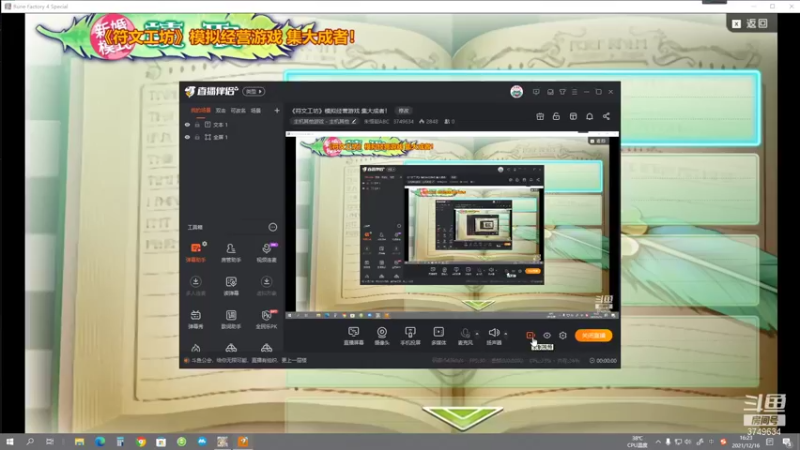
Task: Toggle lock on the 文本 1 source
Action: tap(197, 124)
